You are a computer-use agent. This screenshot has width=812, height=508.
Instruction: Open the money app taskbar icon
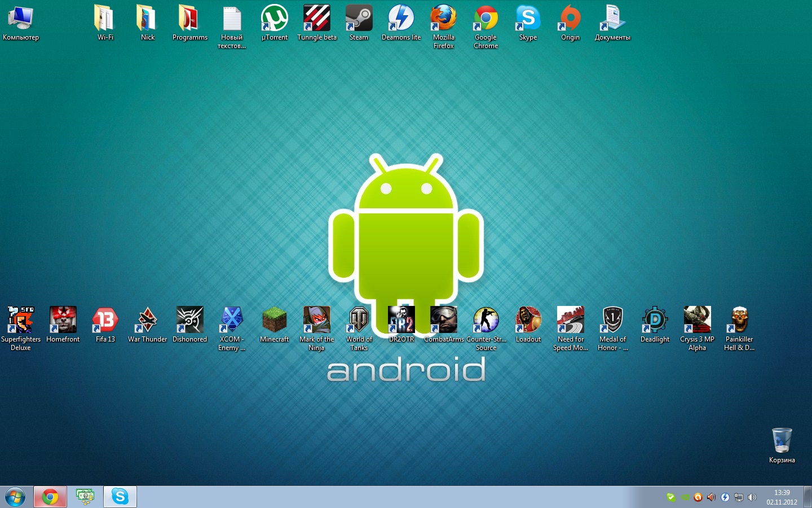85,497
